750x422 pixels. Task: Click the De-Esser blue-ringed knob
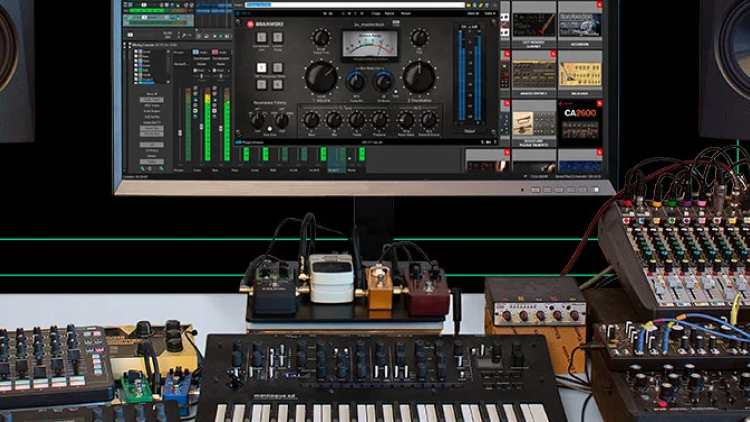(x=384, y=82)
